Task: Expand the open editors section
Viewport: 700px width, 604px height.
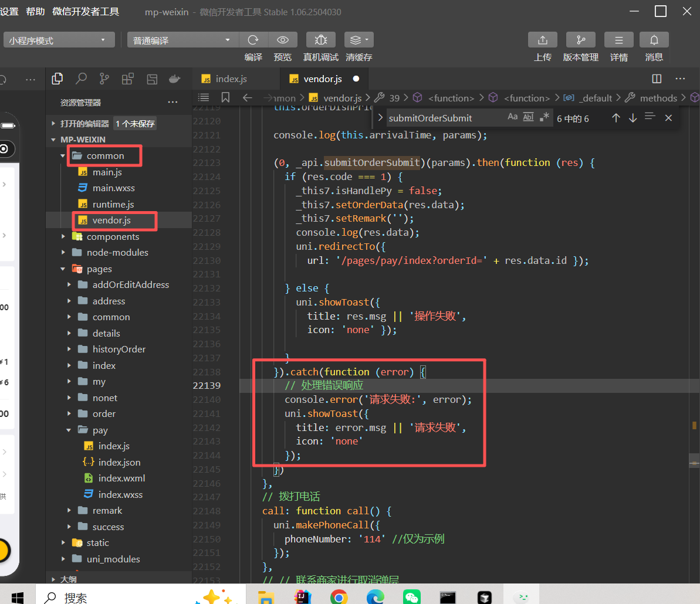Action: [x=53, y=124]
